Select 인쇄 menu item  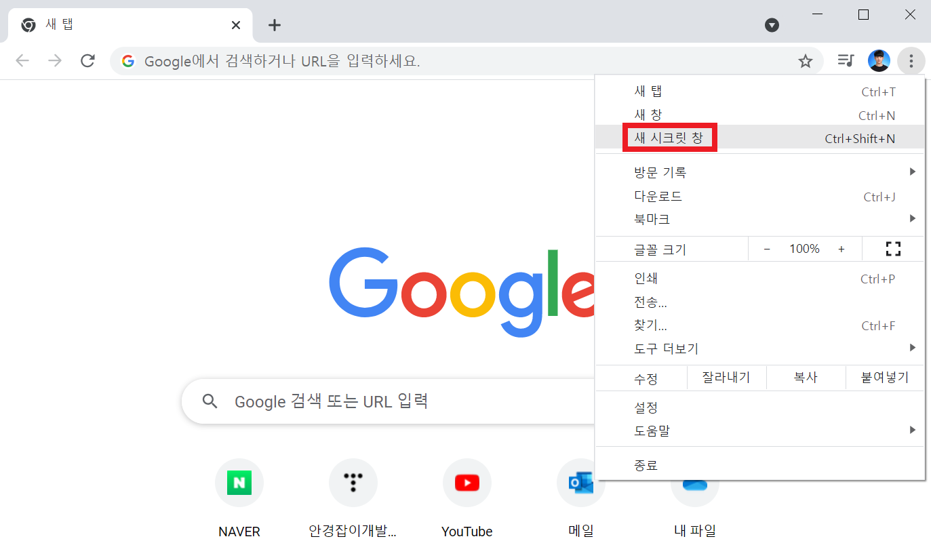click(x=760, y=279)
